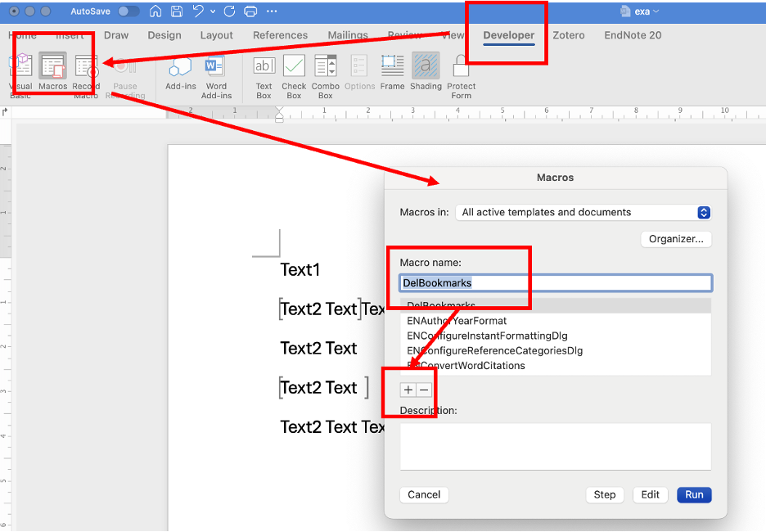Open the References ribbon tab
This screenshot has width=766, height=532.
click(x=280, y=35)
